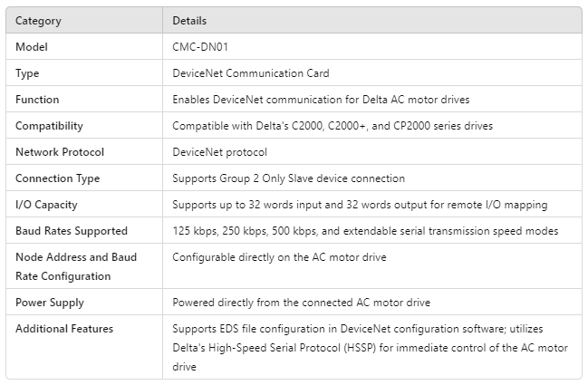Click the Model row label
Screen dimensions: 588x385
(x=32, y=46)
